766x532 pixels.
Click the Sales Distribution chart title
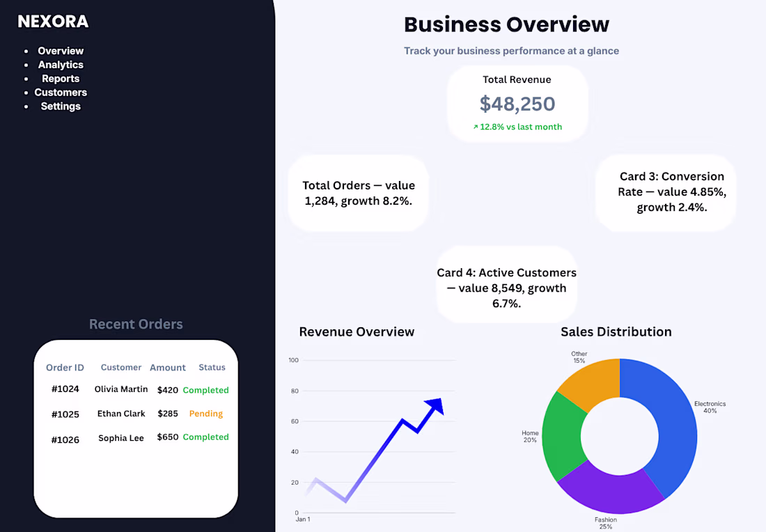click(x=616, y=331)
